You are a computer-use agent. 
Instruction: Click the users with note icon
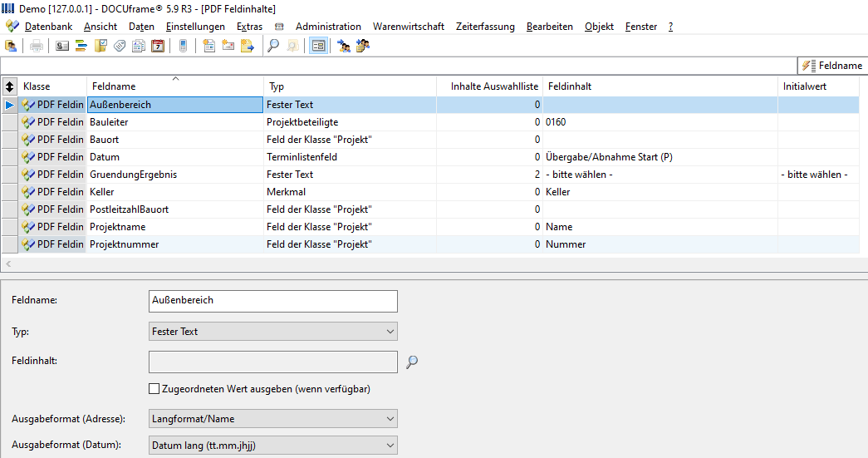pos(363,46)
